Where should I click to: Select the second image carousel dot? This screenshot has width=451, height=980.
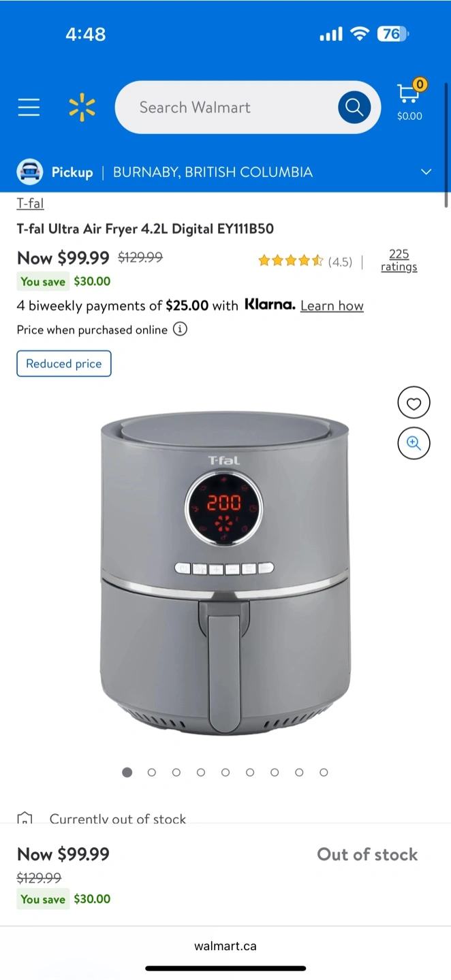152,772
